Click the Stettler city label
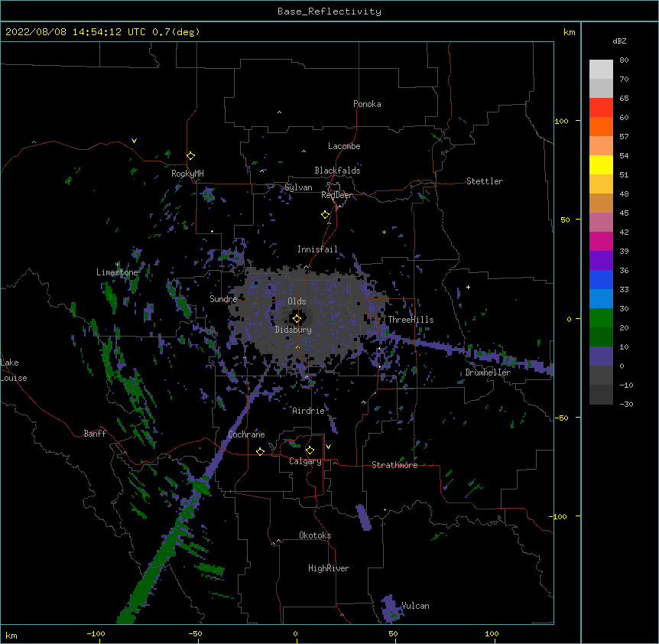Screen dimensions: 659x644 tap(485, 181)
